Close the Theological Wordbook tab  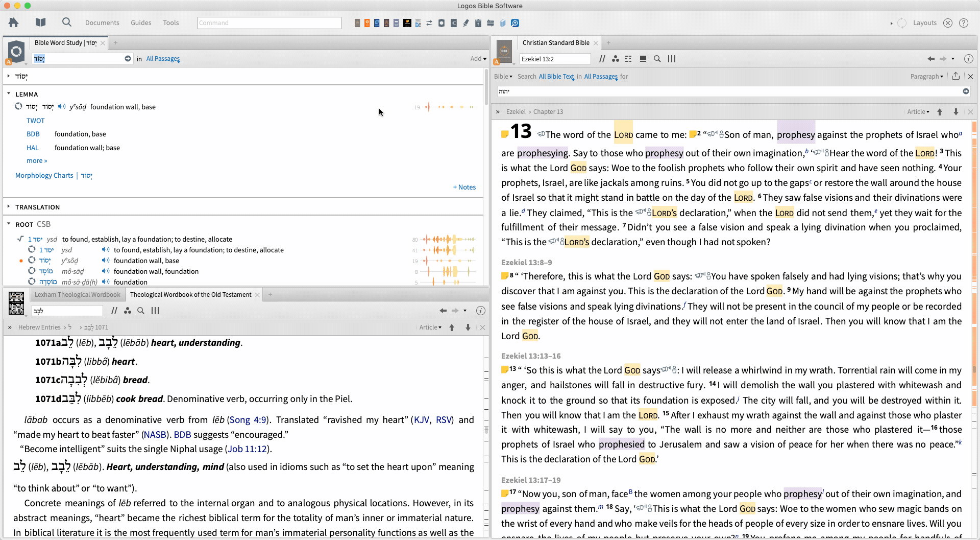click(x=258, y=295)
